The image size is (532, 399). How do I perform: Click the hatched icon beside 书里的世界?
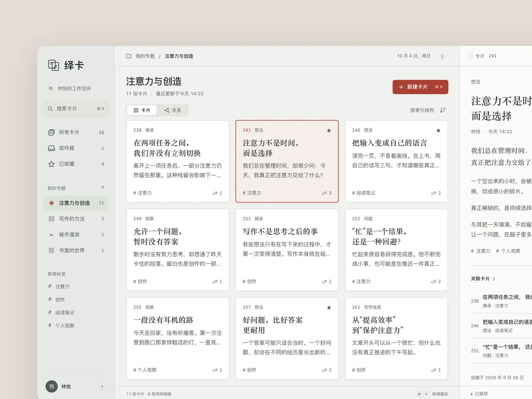tap(51, 250)
